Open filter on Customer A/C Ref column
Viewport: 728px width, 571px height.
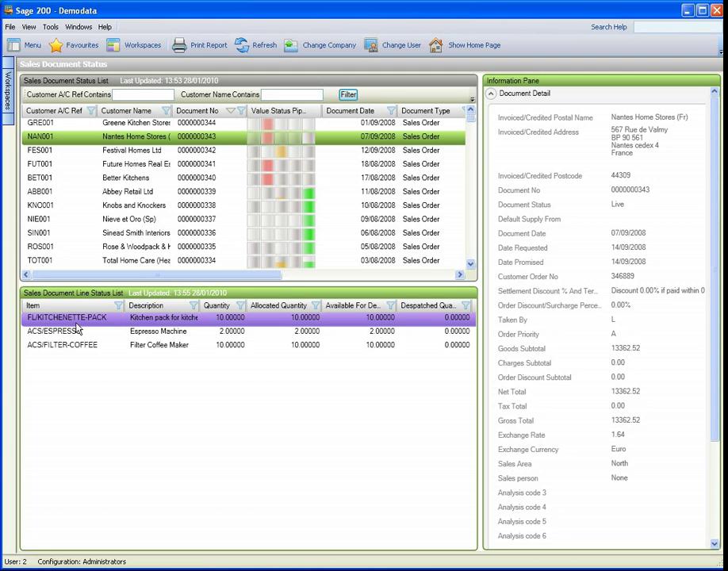[91, 110]
